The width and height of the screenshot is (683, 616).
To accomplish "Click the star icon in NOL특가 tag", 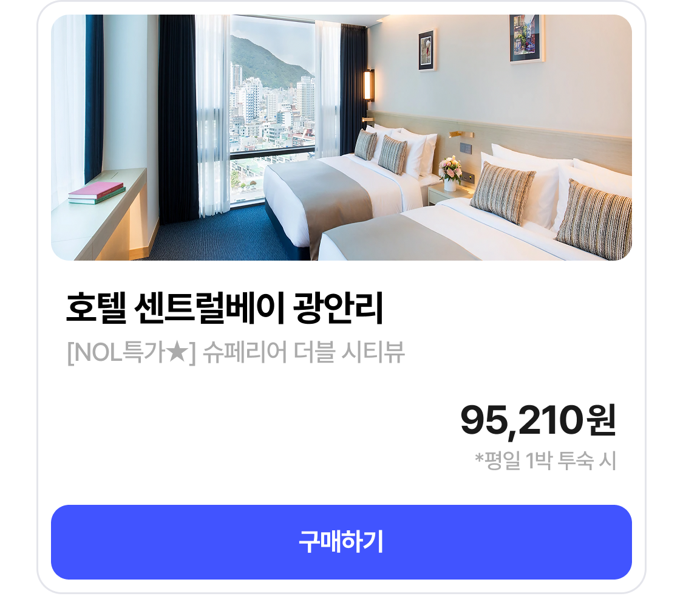I will [178, 352].
